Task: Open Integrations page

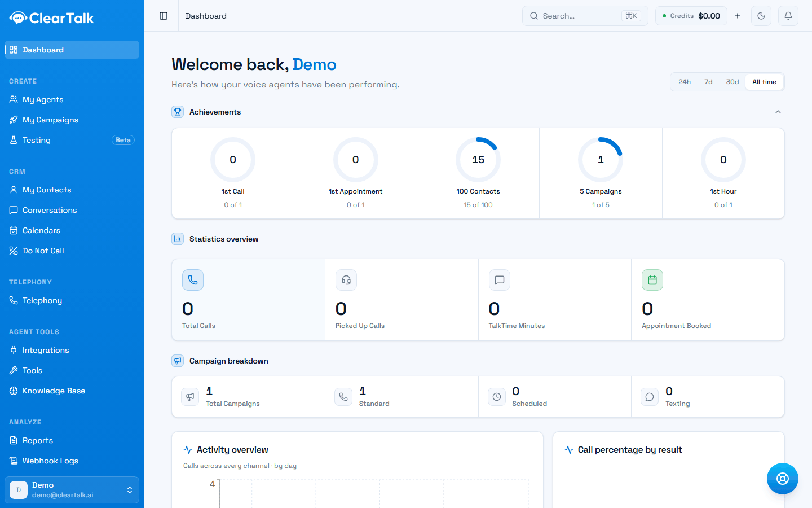Action: [x=72, y=350]
